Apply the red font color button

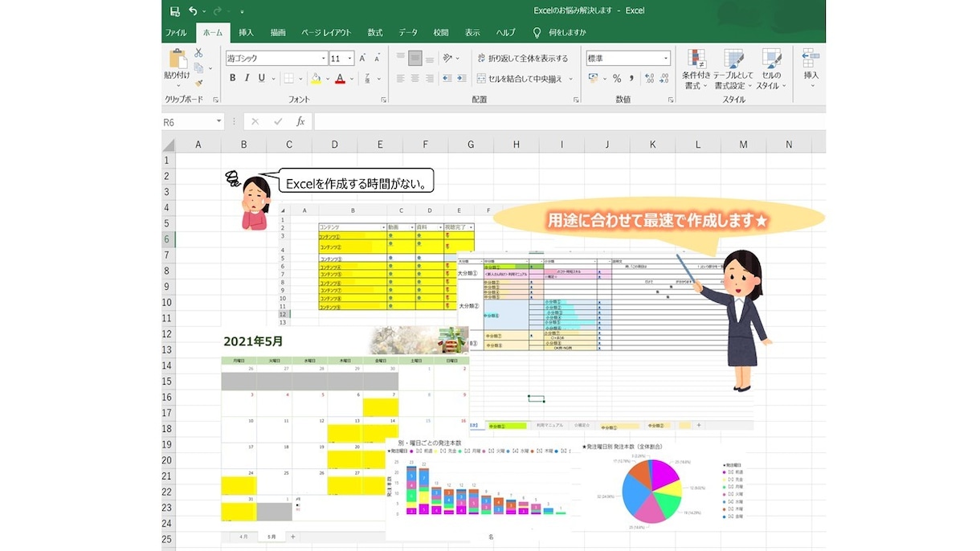click(340, 79)
